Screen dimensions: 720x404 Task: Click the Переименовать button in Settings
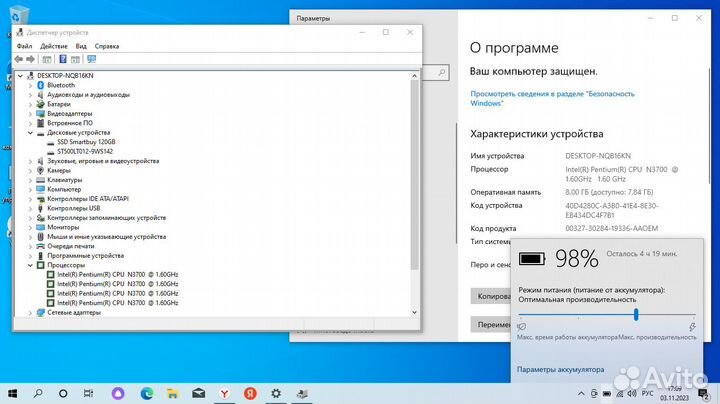click(490, 325)
